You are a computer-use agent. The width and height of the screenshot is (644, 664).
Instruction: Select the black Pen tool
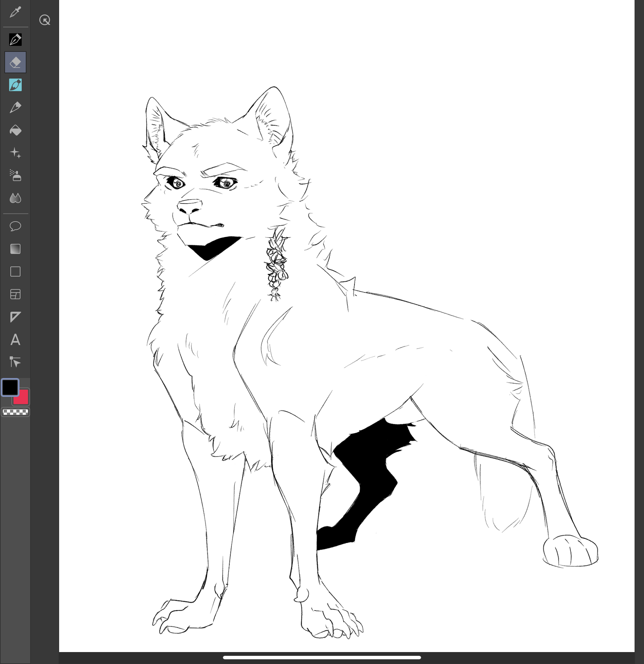15,40
